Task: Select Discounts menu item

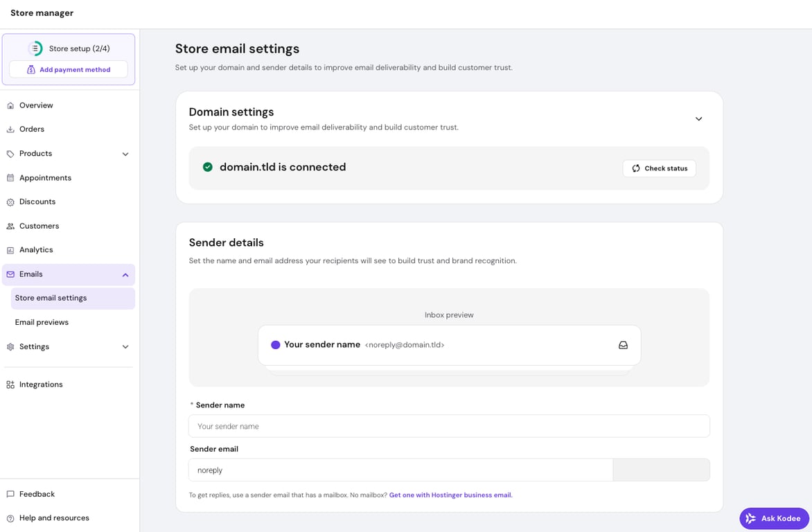Action: pos(69,202)
